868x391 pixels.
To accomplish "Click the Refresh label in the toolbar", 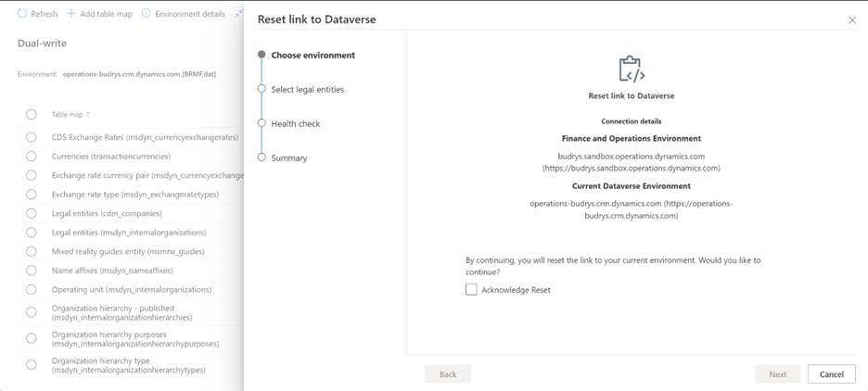I will (x=45, y=14).
